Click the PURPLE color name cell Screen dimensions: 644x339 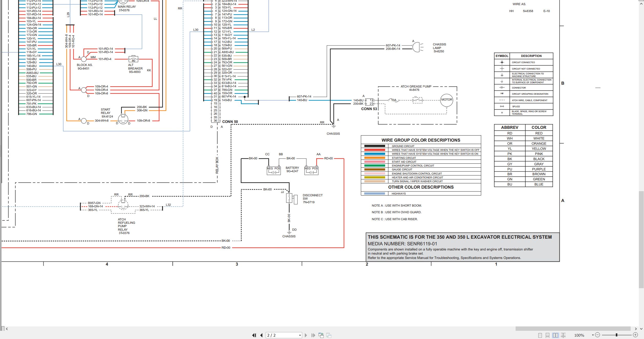click(x=539, y=169)
